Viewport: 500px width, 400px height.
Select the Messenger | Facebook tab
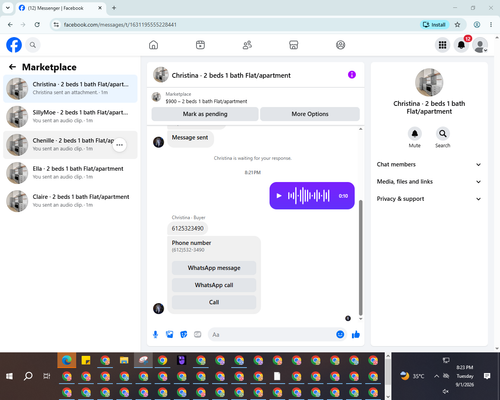[x=60, y=8]
